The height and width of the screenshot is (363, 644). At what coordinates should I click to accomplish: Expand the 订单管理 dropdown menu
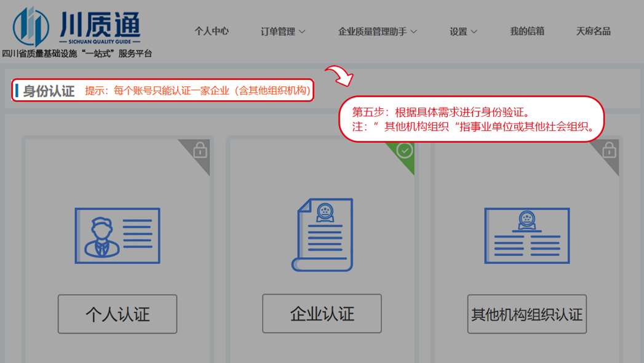[x=283, y=31]
